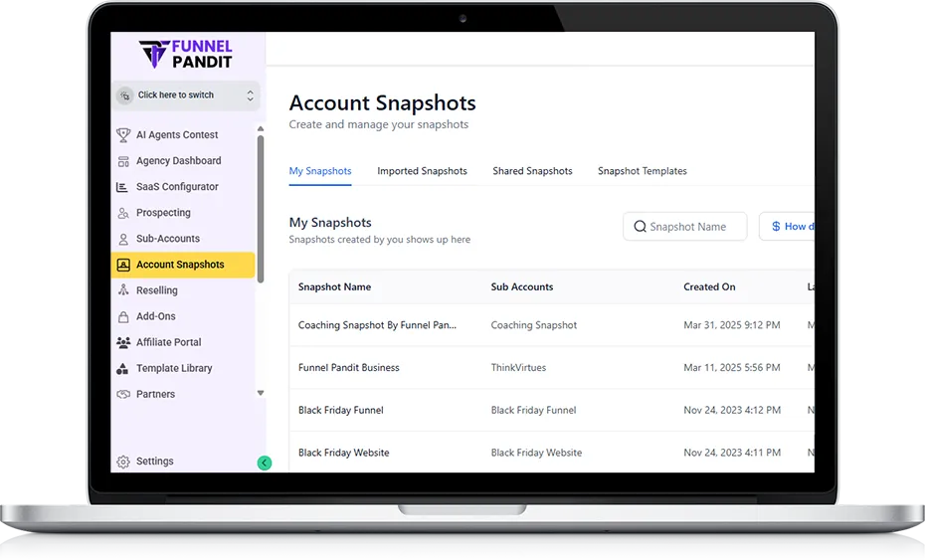The height and width of the screenshot is (560, 925).
Task: Open SaaS Configurator in the sidebar
Action: click(x=177, y=187)
